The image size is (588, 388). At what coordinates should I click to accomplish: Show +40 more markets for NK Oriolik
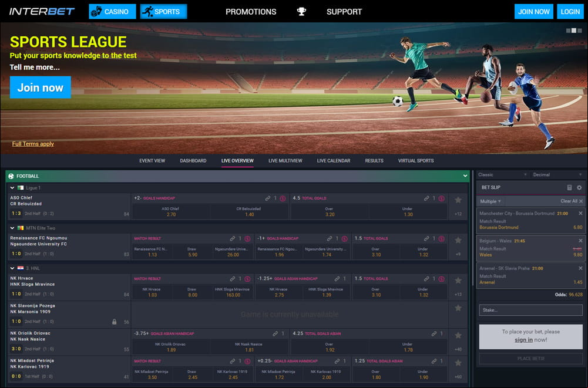click(458, 349)
